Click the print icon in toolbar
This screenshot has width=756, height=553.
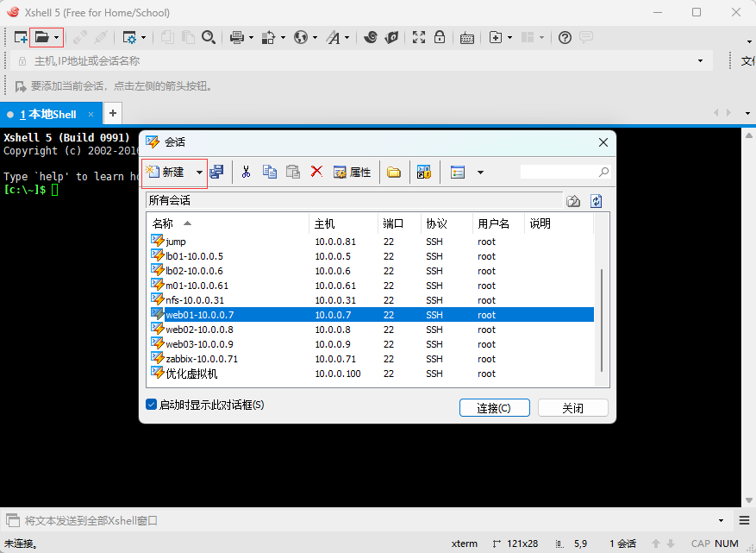237,37
